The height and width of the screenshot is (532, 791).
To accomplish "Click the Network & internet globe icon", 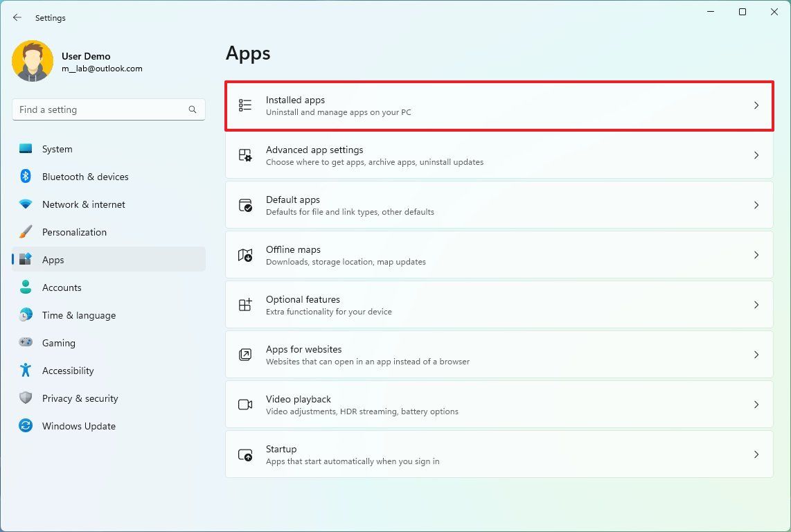I will click(26, 204).
